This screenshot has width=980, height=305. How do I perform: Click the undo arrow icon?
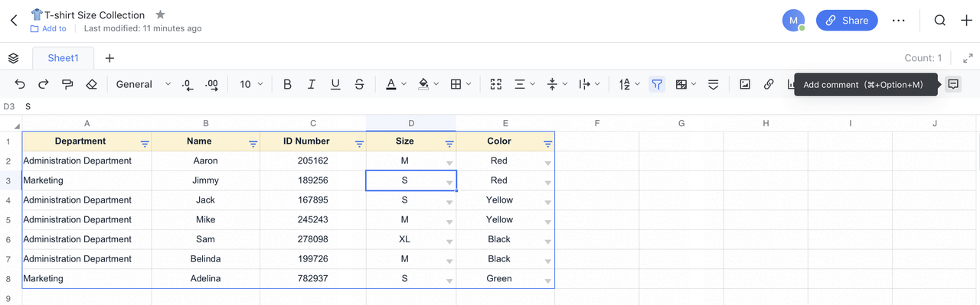[20, 84]
